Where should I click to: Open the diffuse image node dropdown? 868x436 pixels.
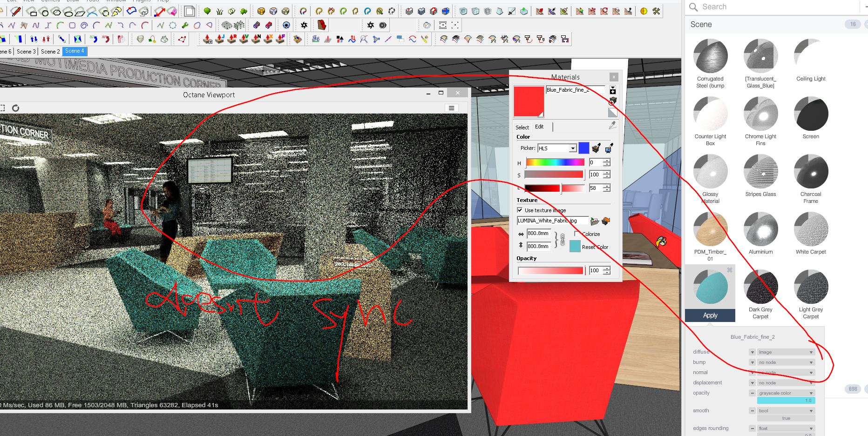click(x=786, y=352)
